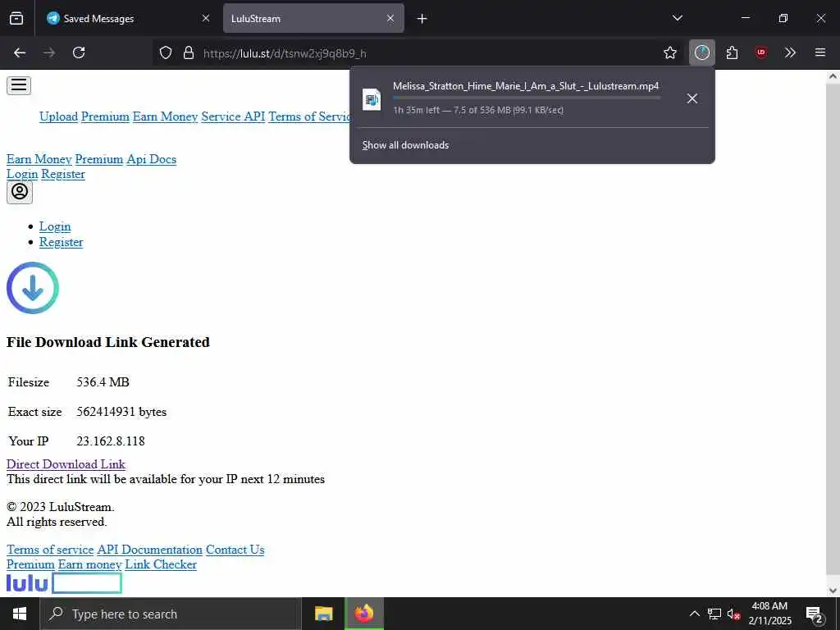The width and height of the screenshot is (840, 630).
Task: Reload the current page
Action: click(x=79, y=52)
